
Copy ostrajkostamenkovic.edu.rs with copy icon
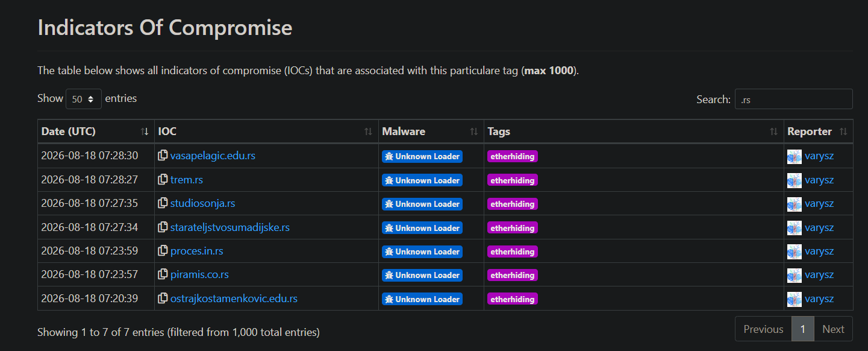pyautogui.click(x=163, y=299)
